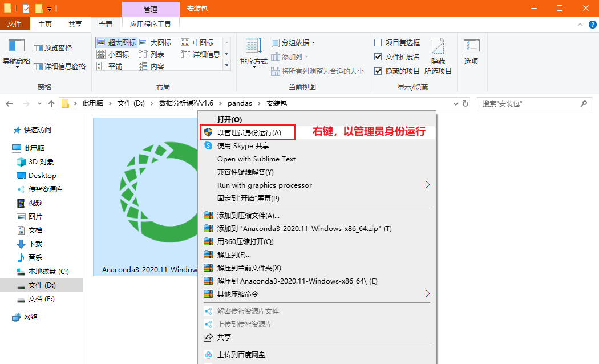The image size is (599, 364).
Task: Switch to list layout
Action: 152,54
